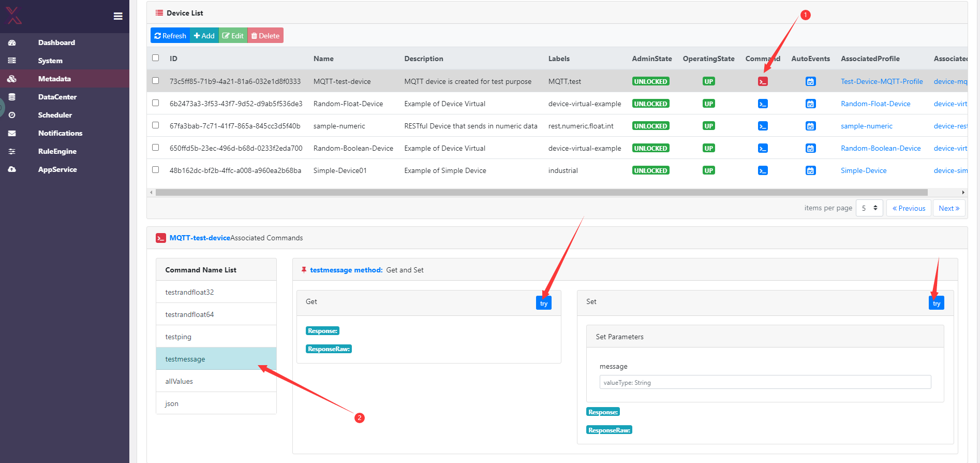The image size is (980, 463).
Task: Click the Next page button
Action: point(949,208)
